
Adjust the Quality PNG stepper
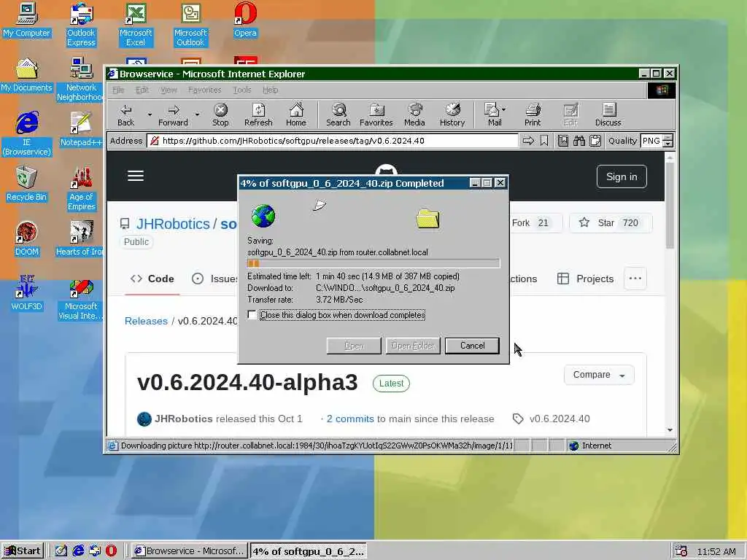[x=668, y=141]
